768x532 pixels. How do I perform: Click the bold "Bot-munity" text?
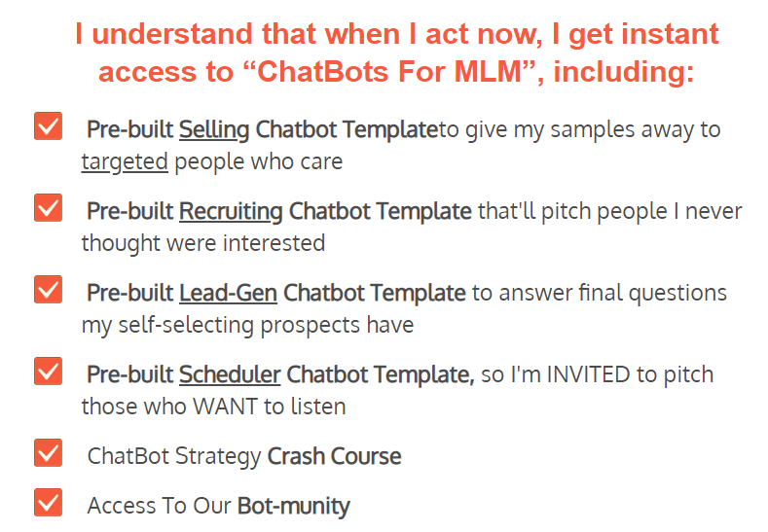pos(293,506)
